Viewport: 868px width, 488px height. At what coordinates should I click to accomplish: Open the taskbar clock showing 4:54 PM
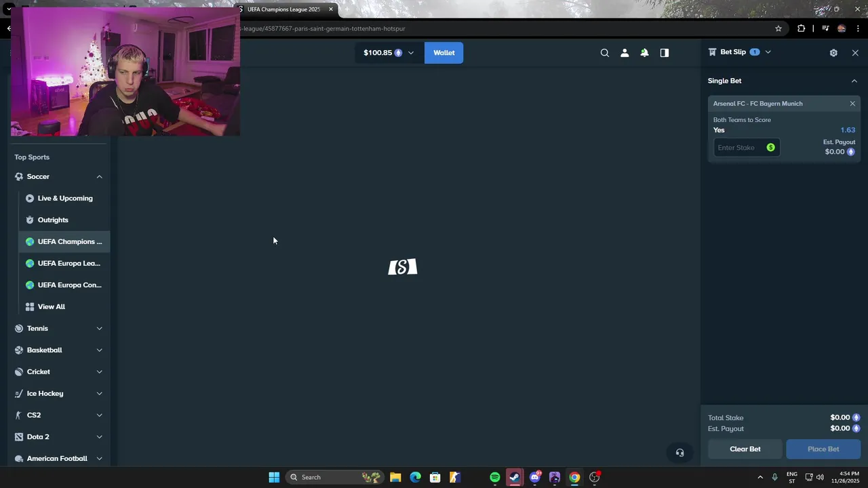[849, 477]
